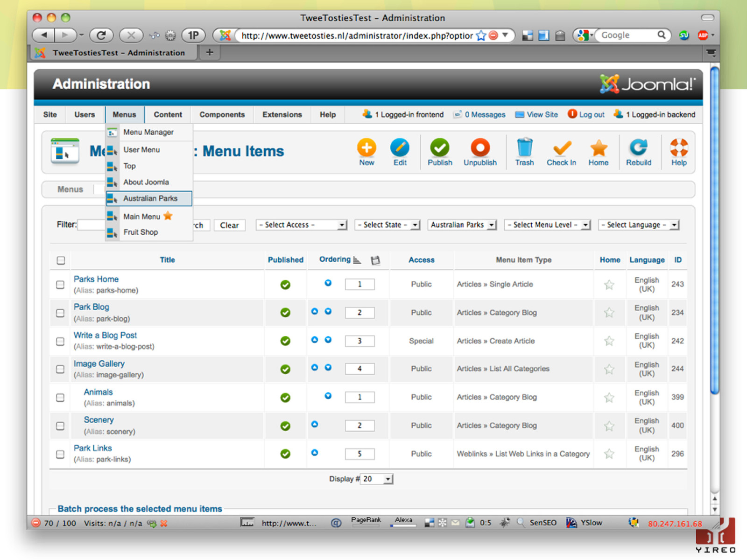Check the Animals row checkbox

(x=60, y=398)
